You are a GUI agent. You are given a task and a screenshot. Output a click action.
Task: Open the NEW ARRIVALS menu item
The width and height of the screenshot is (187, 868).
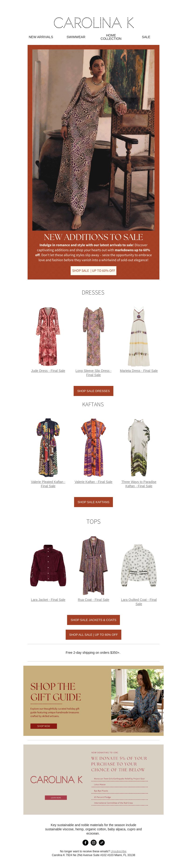pos(41,37)
